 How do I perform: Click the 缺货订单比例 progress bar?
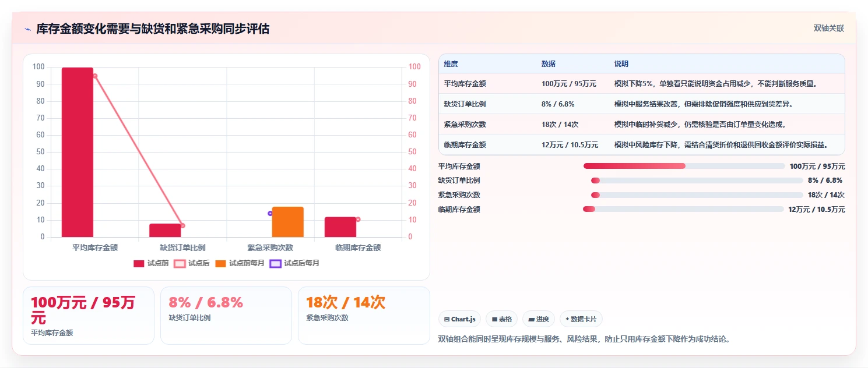pos(697,181)
